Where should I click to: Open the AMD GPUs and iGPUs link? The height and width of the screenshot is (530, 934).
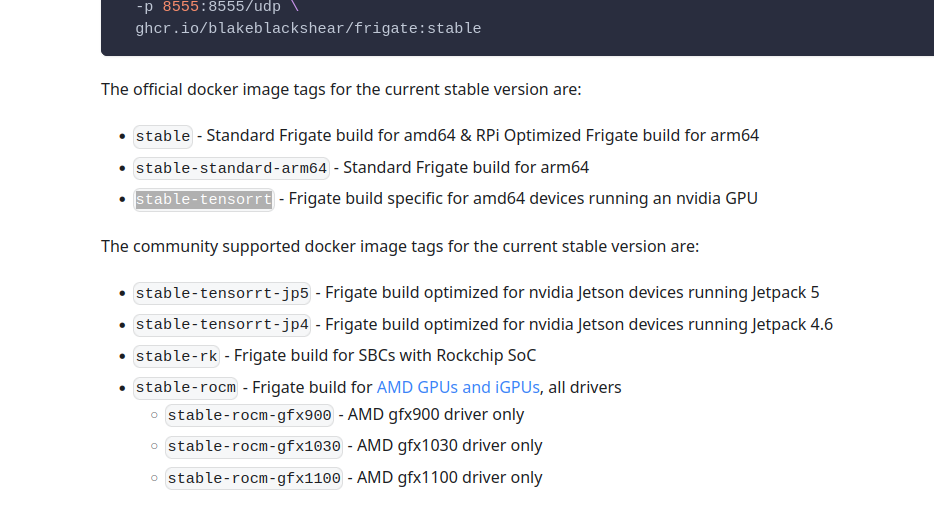point(458,388)
